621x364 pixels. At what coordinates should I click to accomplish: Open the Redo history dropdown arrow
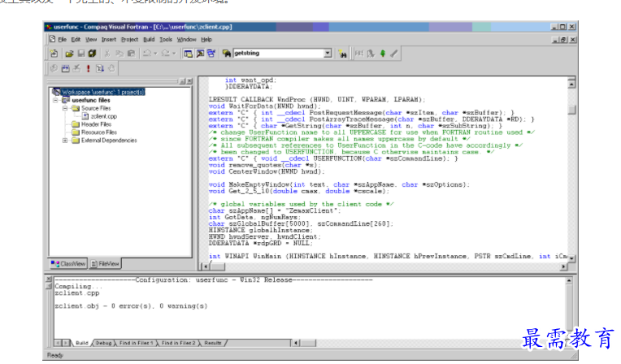pyautogui.click(x=174, y=54)
